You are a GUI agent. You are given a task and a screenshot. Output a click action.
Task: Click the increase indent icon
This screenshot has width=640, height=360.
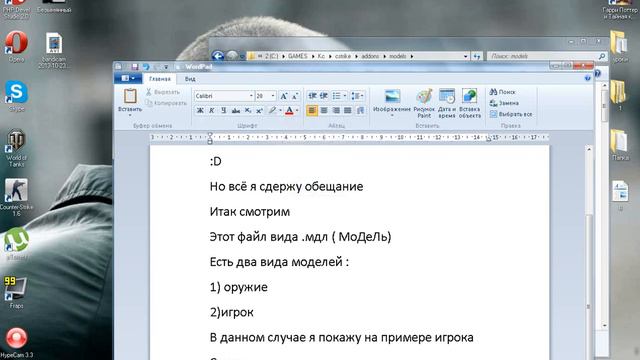click(324, 96)
